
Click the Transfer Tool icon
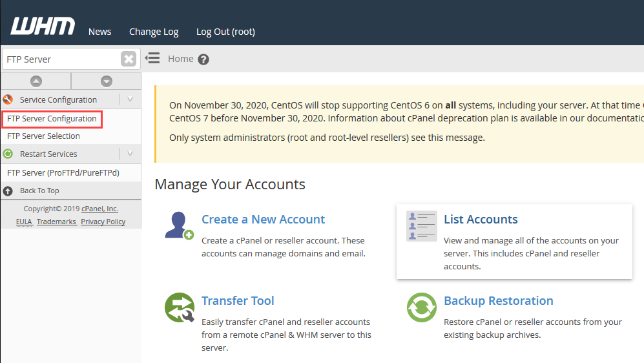[179, 307]
